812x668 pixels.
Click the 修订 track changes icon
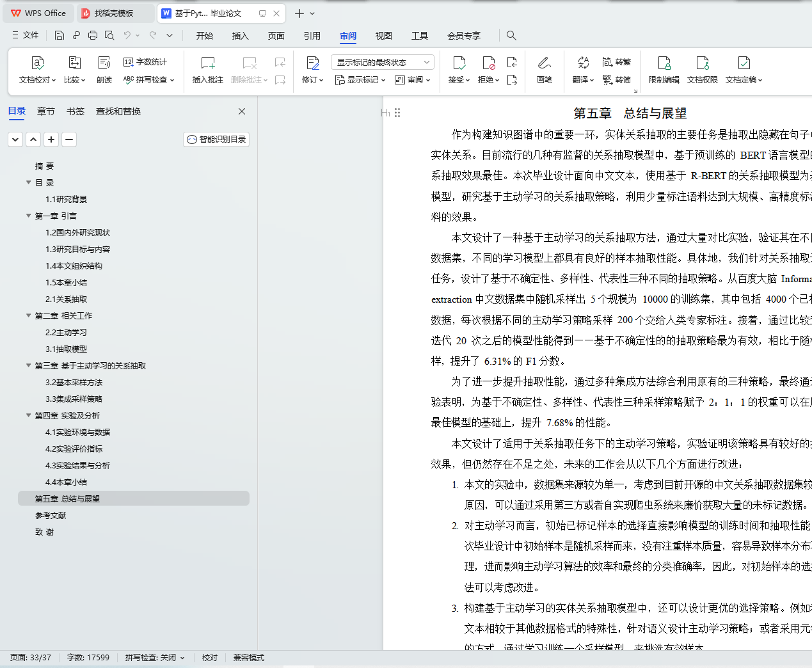(x=312, y=63)
